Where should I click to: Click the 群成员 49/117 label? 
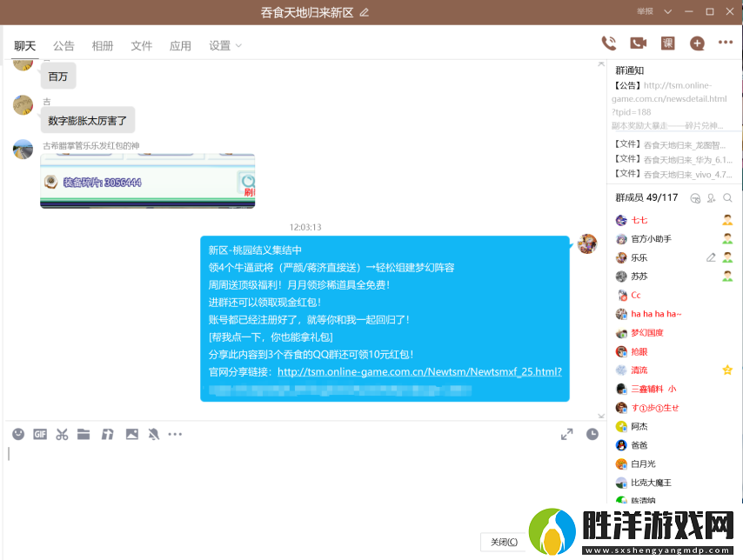(646, 197)
